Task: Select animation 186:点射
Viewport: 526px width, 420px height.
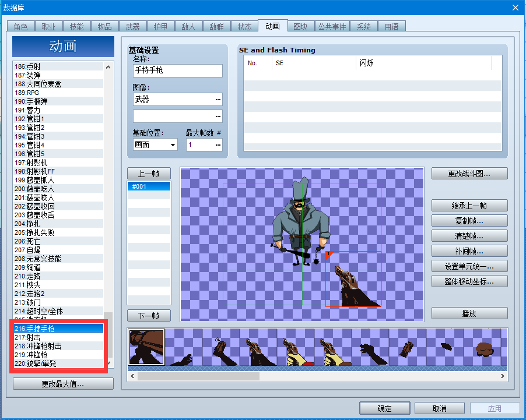Action: pos(58,66)
